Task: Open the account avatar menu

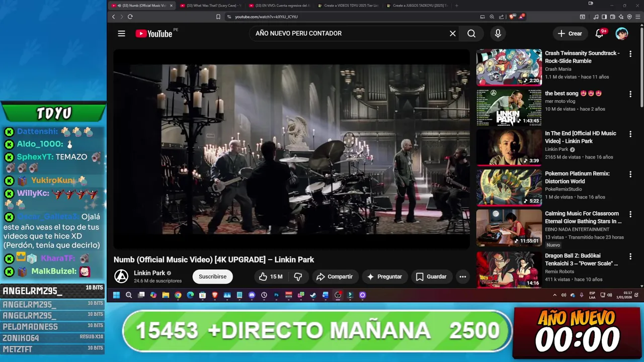Action: pos(622,33)
